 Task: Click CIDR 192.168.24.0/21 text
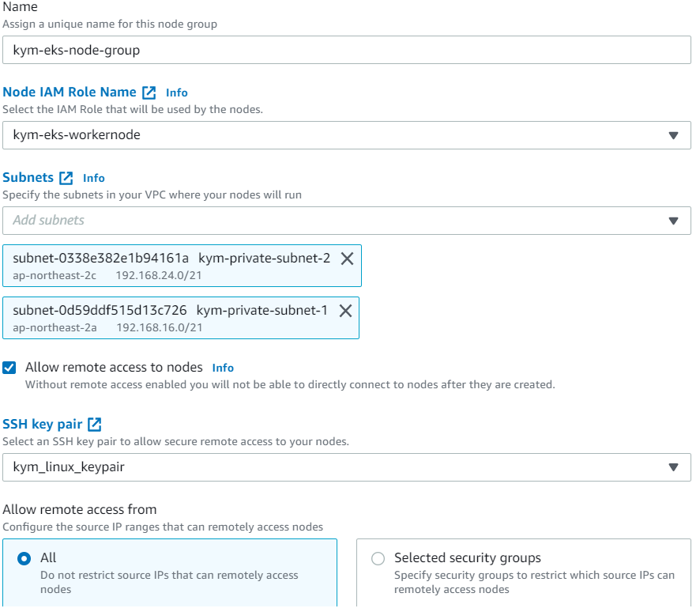159,276
